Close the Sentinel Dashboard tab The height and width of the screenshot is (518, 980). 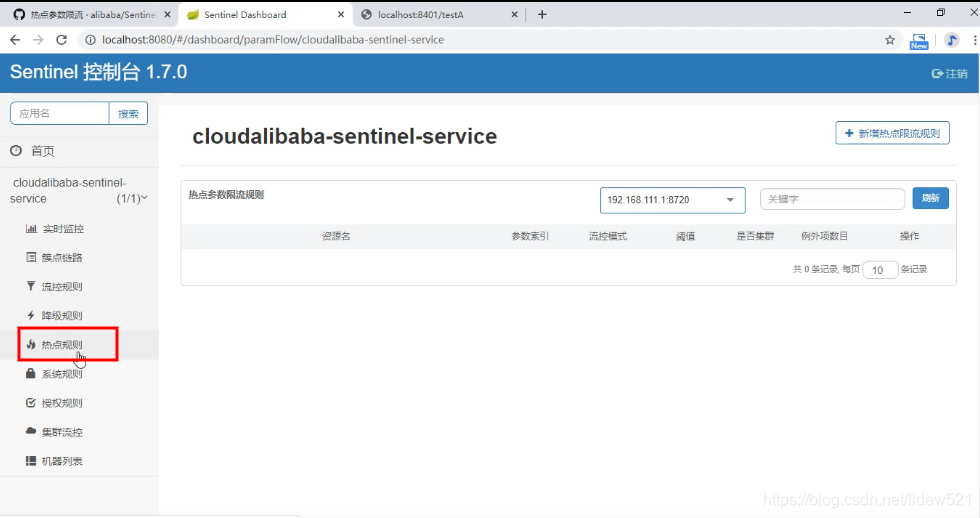click(341, 14)
